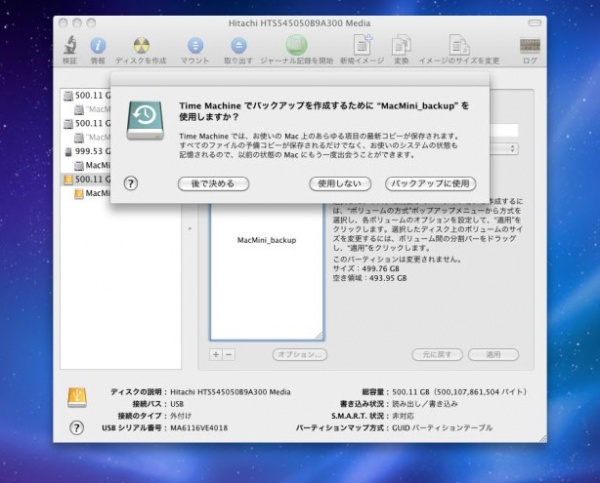The width and height of the screenshot is (600, 483).
Task: Select the orange MacMini volume under USB disk
Action: [92, 193]
